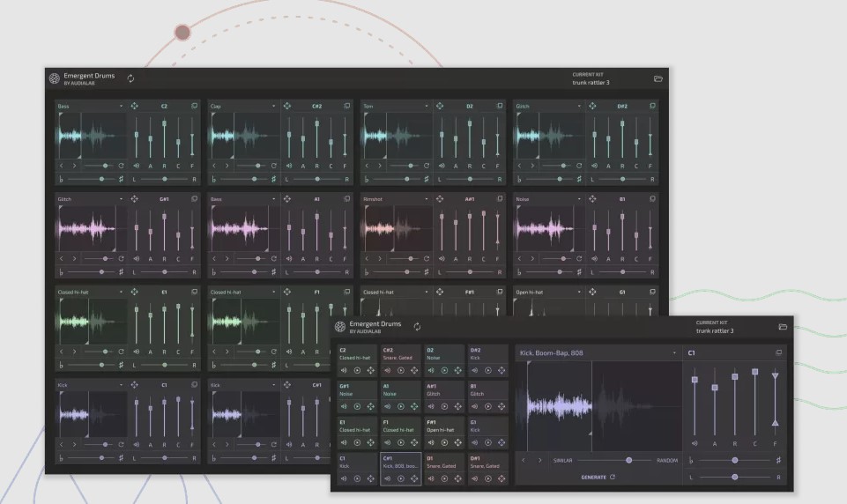This screenshot has width=847, height=504.
Task: Click the drag-arrows icon on the back window Clap C#2 pad
Action: pyautogui.click(x=287, y=106)
